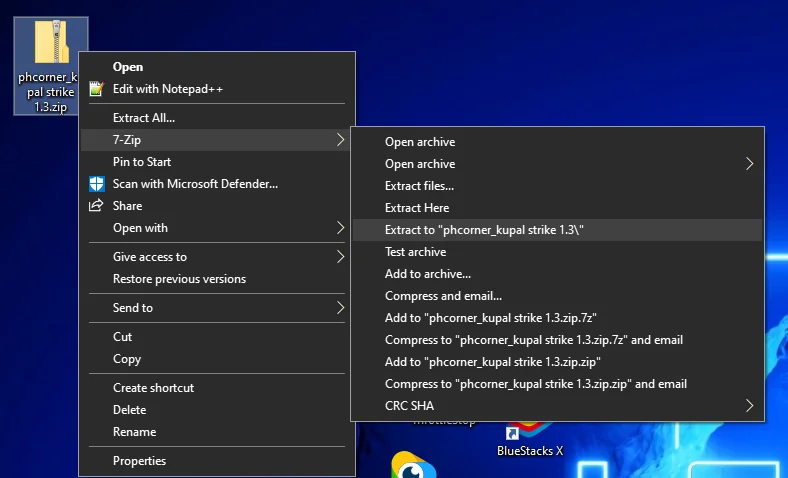Choose Scan with Microsoft Defender...
The height and width of the screenshot is (478, 788).
coord(217,184)
